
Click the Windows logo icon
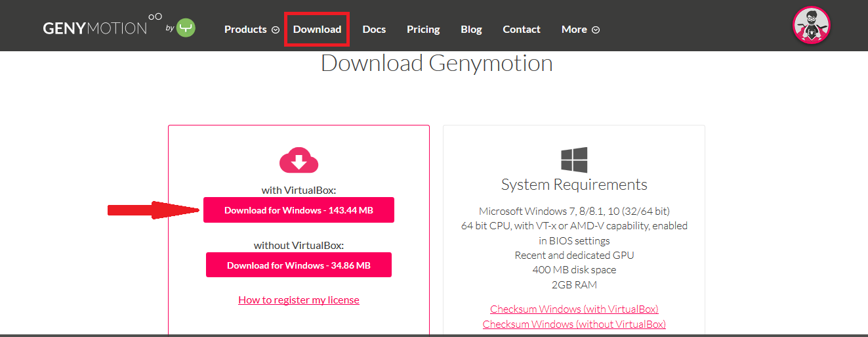[574, 160]
